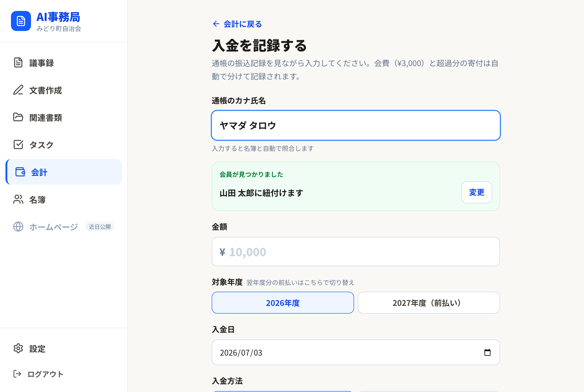Click the 入金方法 label
The image size is (584, 392).
point(227,381)
